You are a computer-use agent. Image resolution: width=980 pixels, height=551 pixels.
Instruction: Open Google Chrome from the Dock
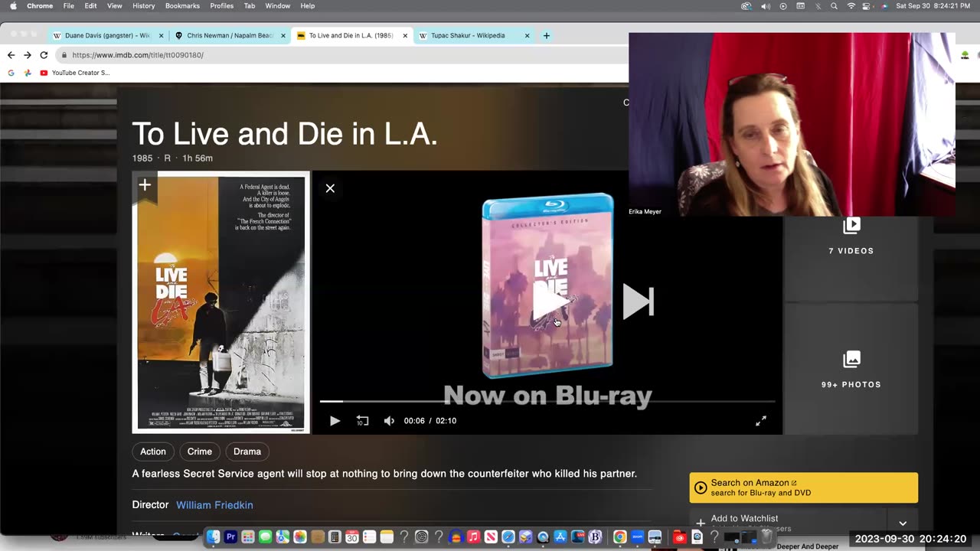point(619,537)
